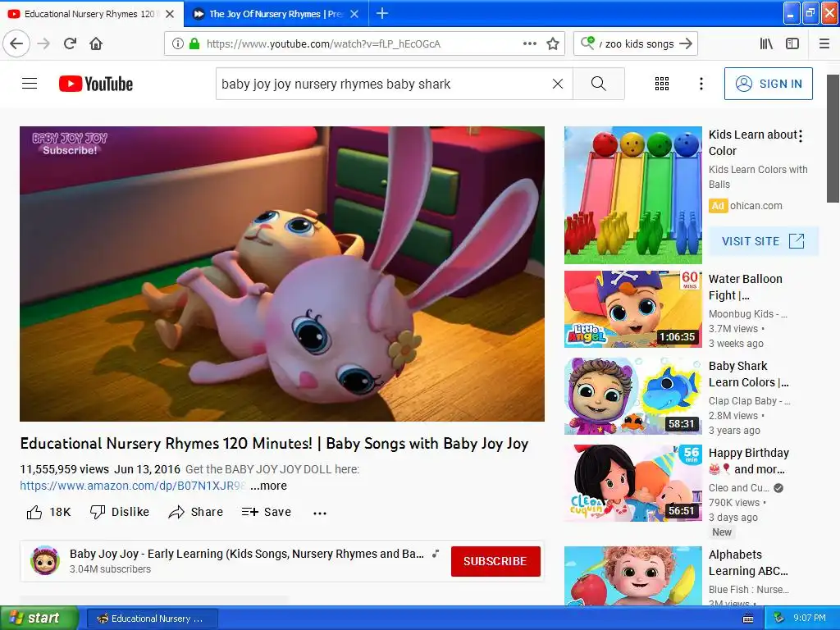Click Baby Joy Joy Subscribe watermark in video
840x630 pixels.
click(x=70, y=144)
